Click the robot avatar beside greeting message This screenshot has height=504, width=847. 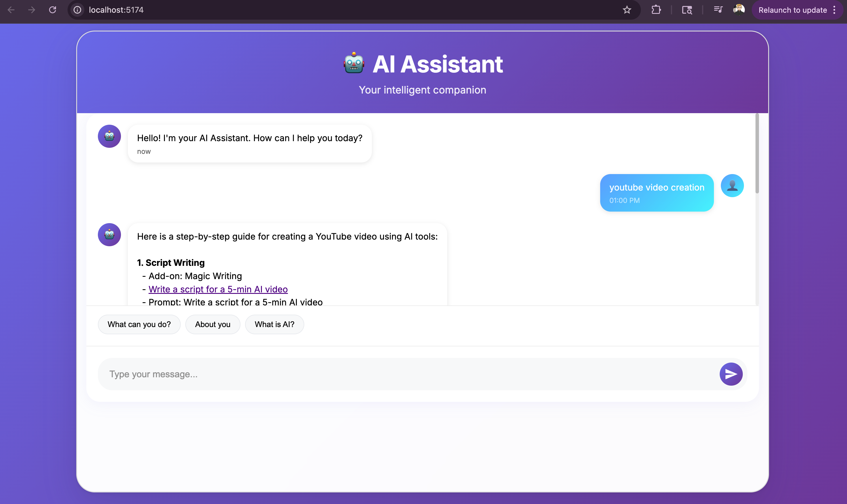click(109, 136)
